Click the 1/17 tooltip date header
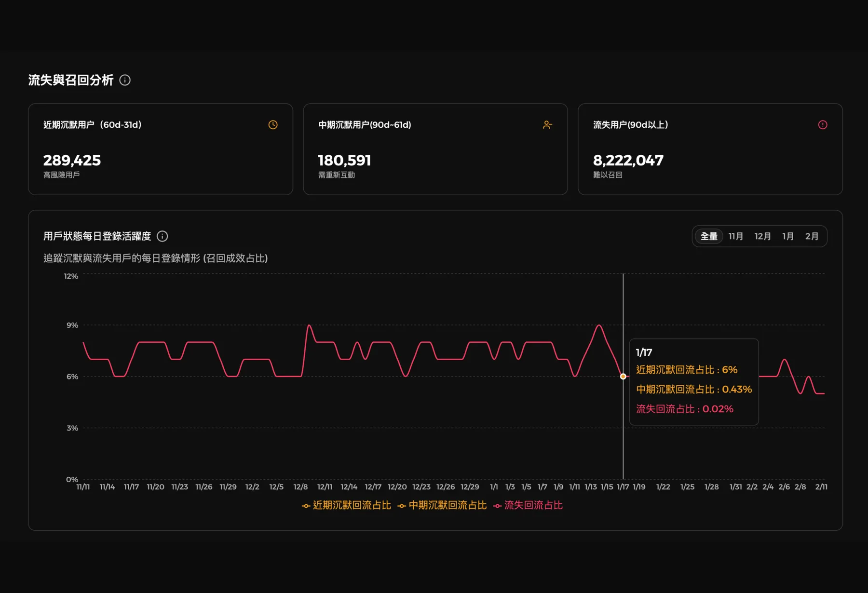 point(644,352)
